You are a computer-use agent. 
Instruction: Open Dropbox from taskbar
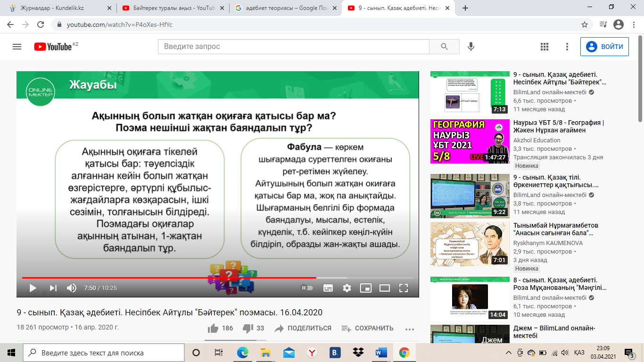point(358,353)
